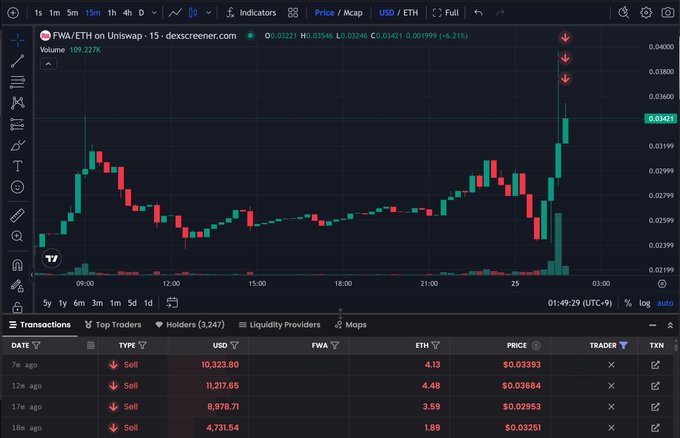Switch to the Transactions tab
Viewport: 680px width, 438px height.
coord(40,325)
